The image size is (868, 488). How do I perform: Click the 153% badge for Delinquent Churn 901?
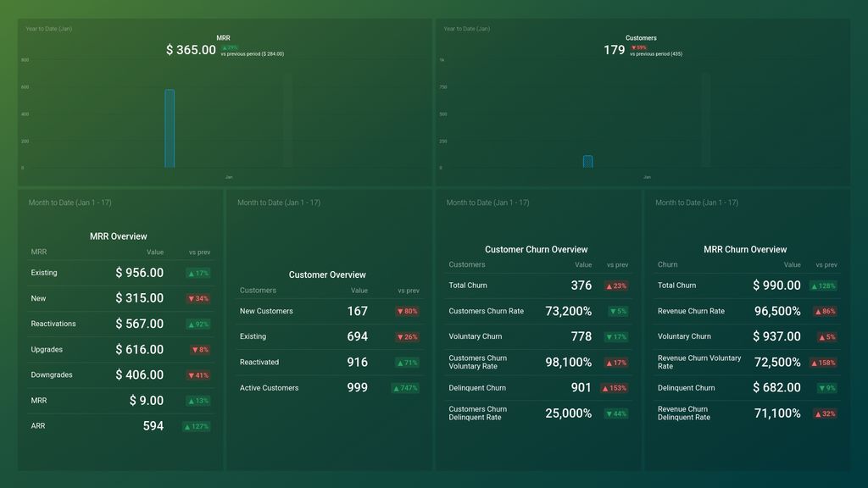pos(615,388)
